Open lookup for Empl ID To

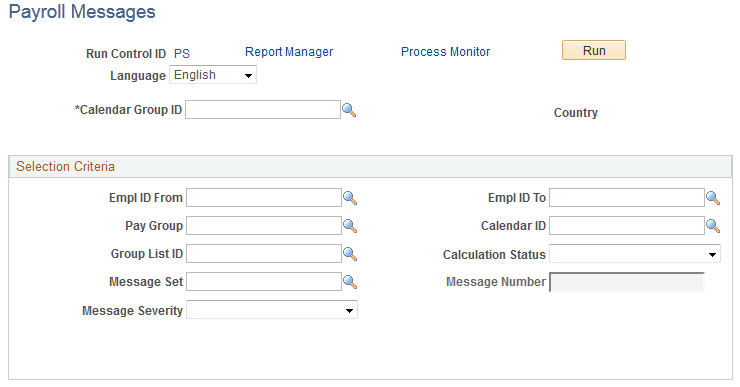click(713, 198)
